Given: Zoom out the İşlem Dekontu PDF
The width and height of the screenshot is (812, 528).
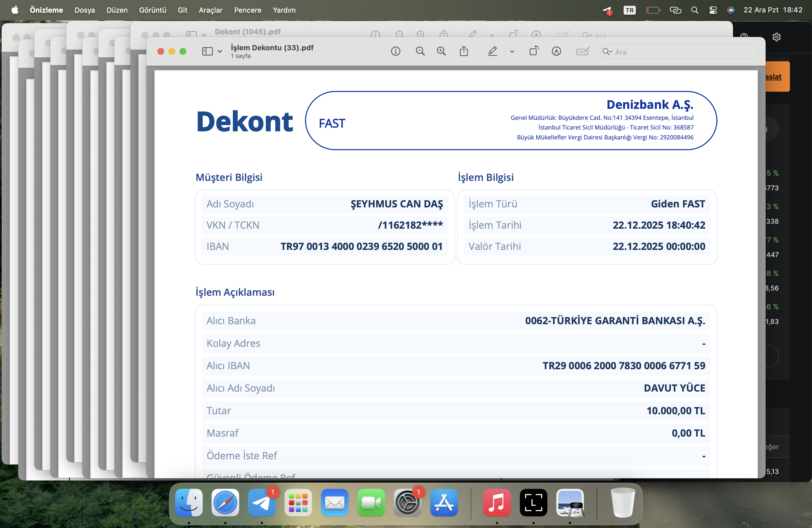Looking at the screenshot, I should [420, 52].
